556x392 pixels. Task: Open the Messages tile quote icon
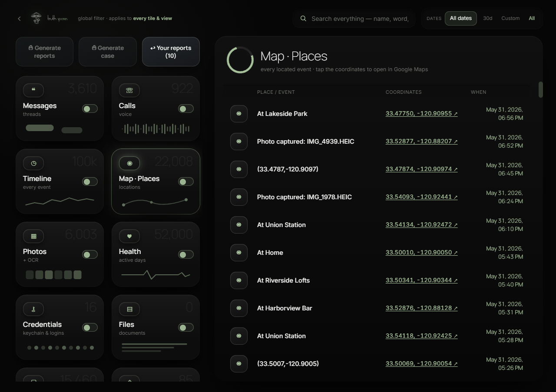coord(33,90)
